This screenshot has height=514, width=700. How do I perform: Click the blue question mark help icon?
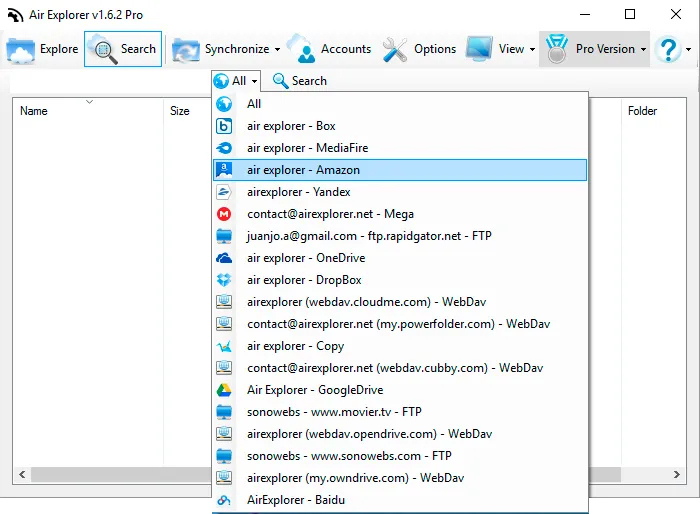pos(668,49)
